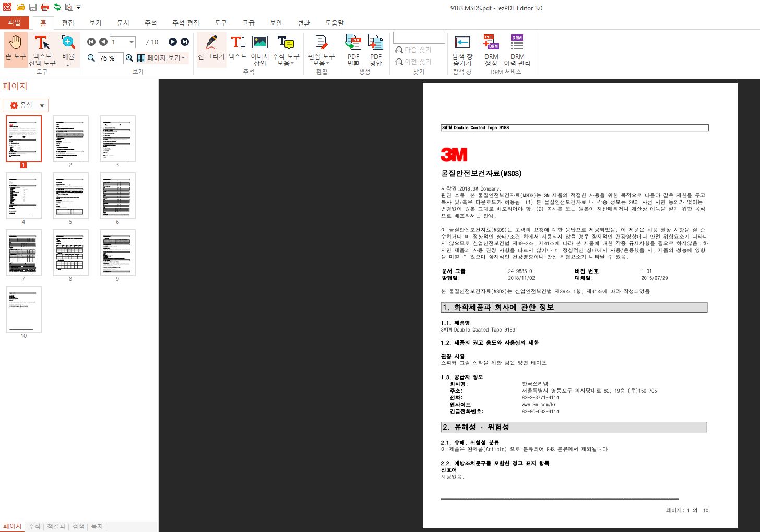This screenshot has height=532, width=760.
Task: Go to the previous page button
Action: 103,42
